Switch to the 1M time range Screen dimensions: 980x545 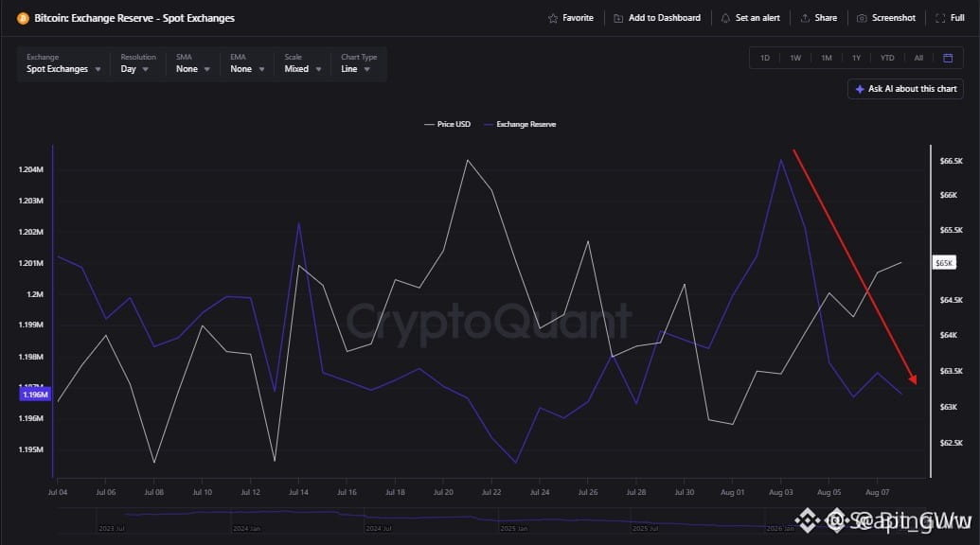point(827,58)
